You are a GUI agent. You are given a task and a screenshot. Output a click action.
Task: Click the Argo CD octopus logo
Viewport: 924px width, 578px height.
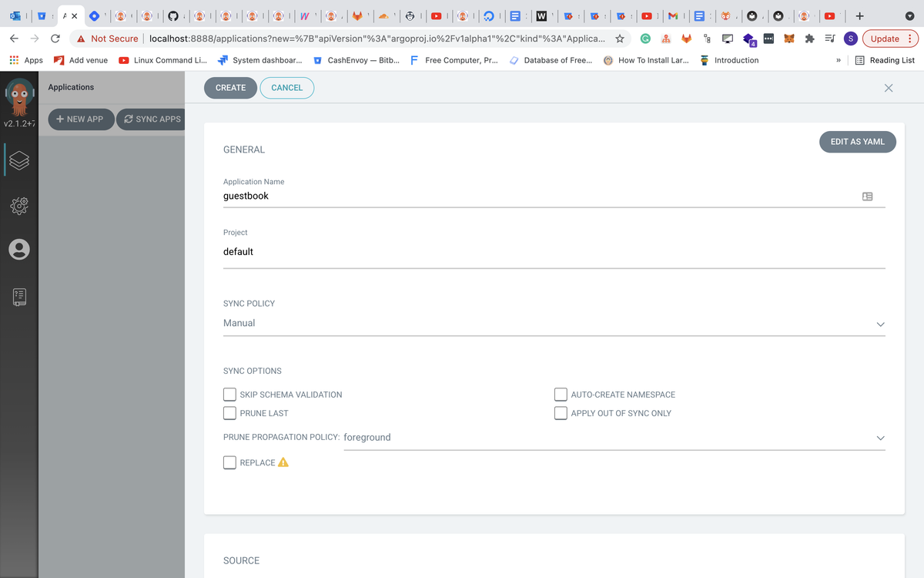19,99
